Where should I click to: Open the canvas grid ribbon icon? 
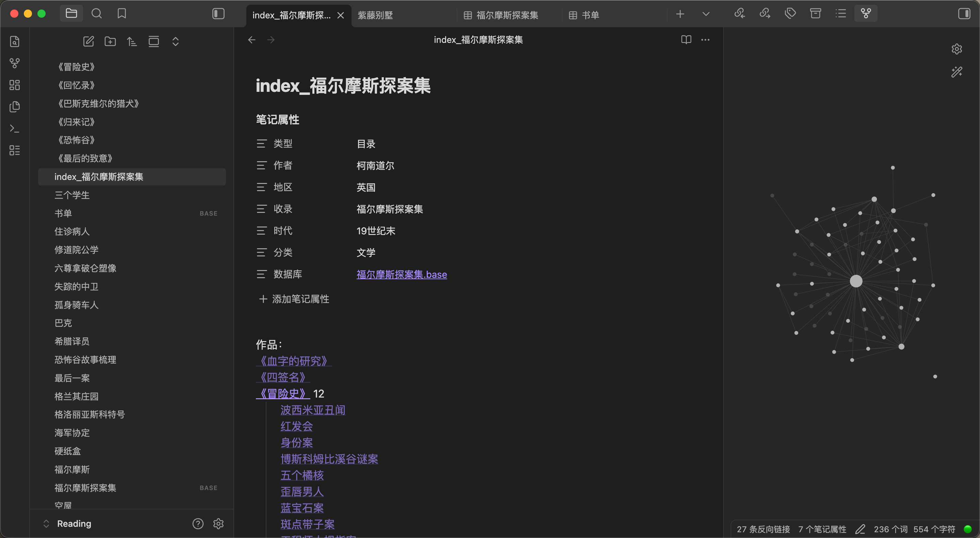[14, 85]
